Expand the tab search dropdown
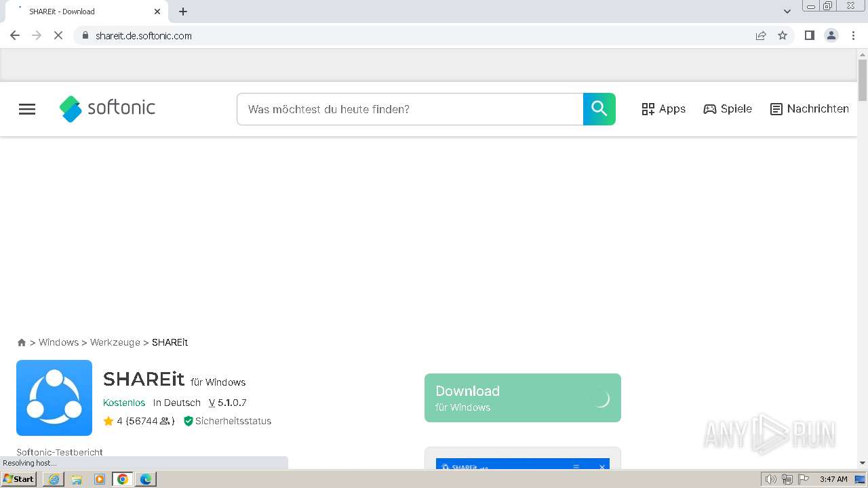This screenshot has height=488, width=868. 787,12
